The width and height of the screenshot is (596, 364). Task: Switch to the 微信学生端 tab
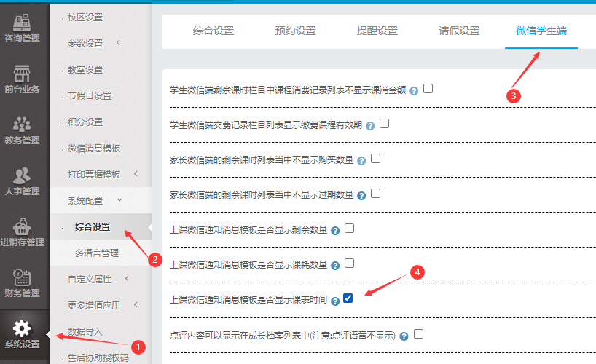click(x=541, y=31)
